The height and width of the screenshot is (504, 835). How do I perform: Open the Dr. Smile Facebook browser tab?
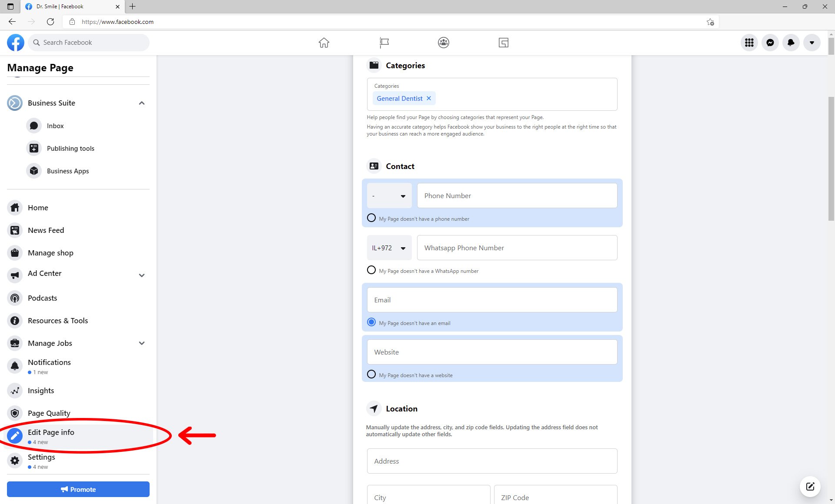(72, 7)
